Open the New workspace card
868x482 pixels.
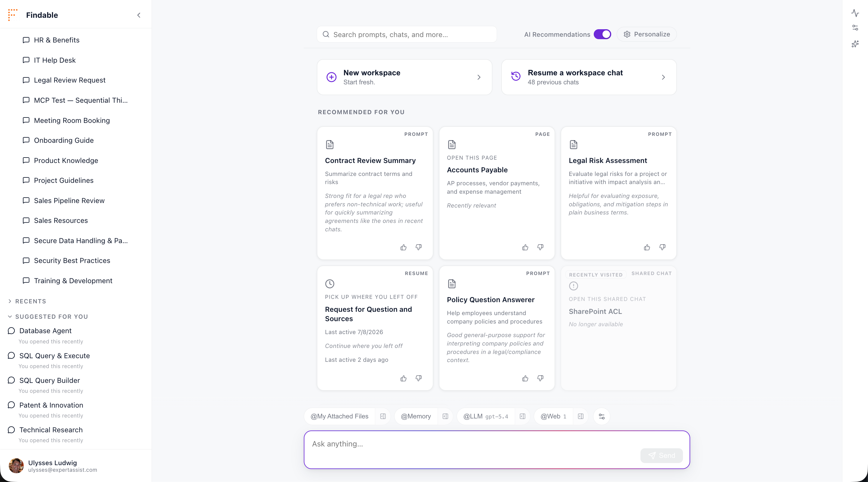tap(404, 77)
